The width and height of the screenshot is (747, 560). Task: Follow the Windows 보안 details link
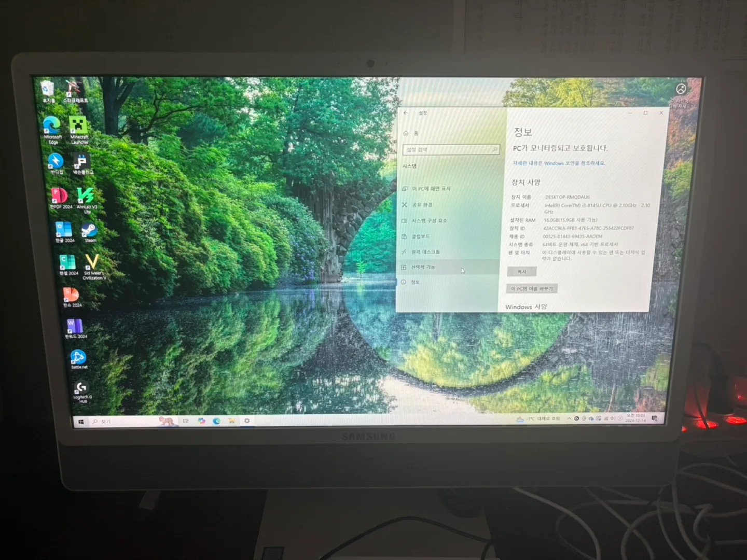[x=559, y=163]
